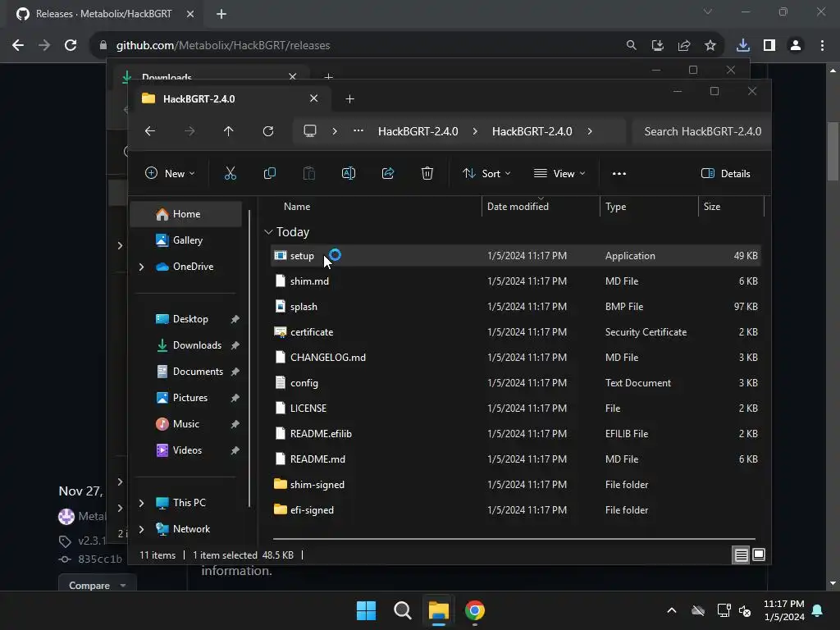Open the New dropdown
Viewport: 840px width, 630px height.
170,174
